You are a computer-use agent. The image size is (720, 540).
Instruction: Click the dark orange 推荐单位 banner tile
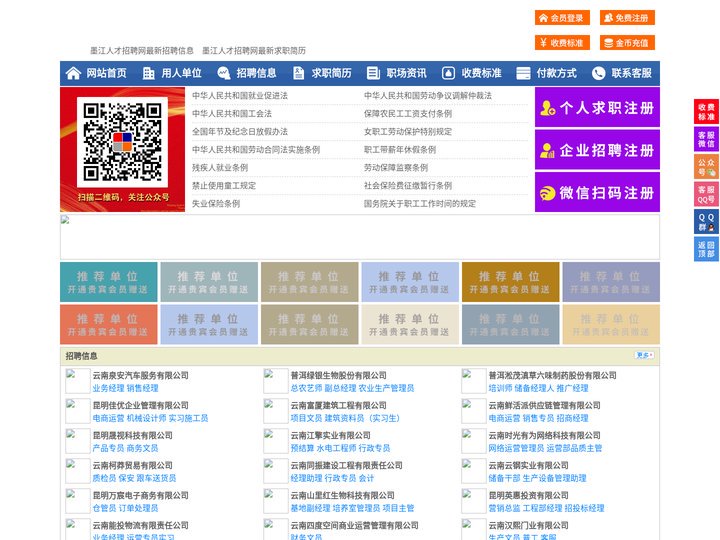pos(511,282)
